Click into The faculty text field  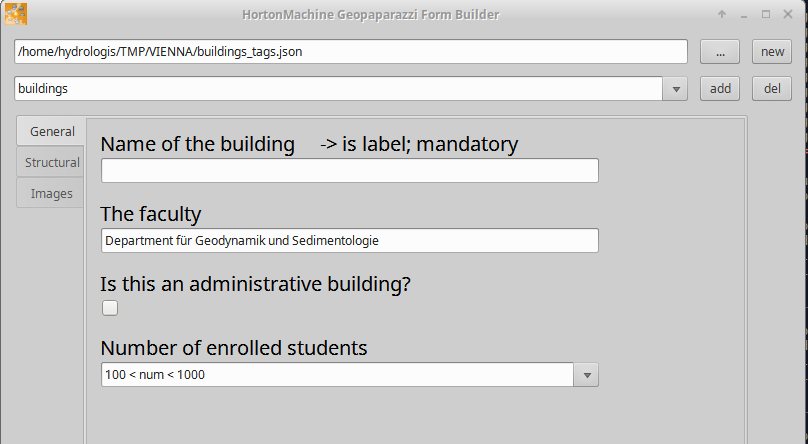[350, 241]
